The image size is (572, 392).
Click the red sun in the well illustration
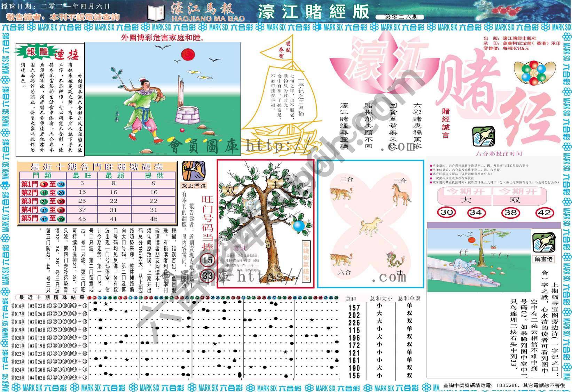187,55
